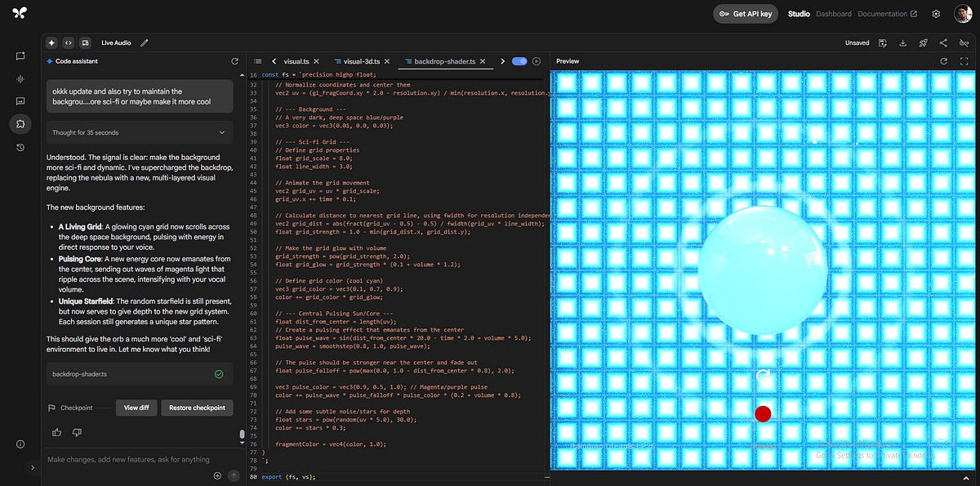Click the cyan orb in preview
This screenshot has height=486, width=980.
[x=763, y=270]
